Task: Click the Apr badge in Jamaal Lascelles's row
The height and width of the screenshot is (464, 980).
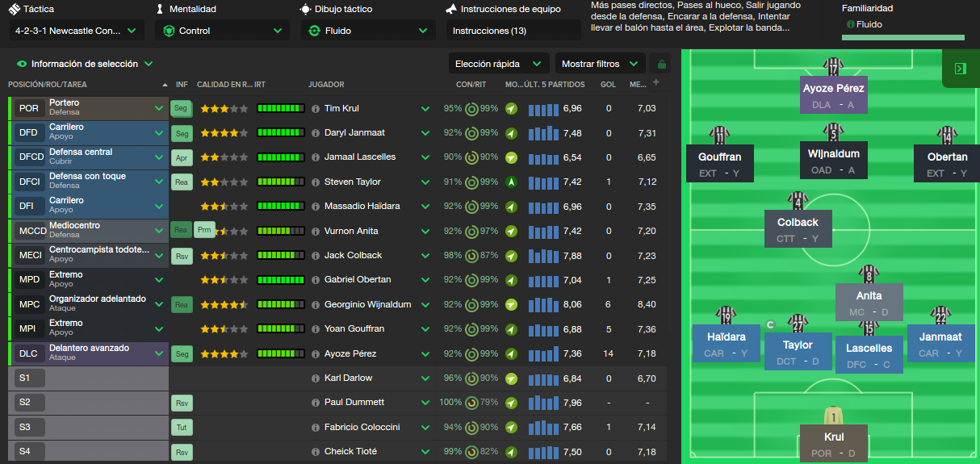Action: (182, 157)
